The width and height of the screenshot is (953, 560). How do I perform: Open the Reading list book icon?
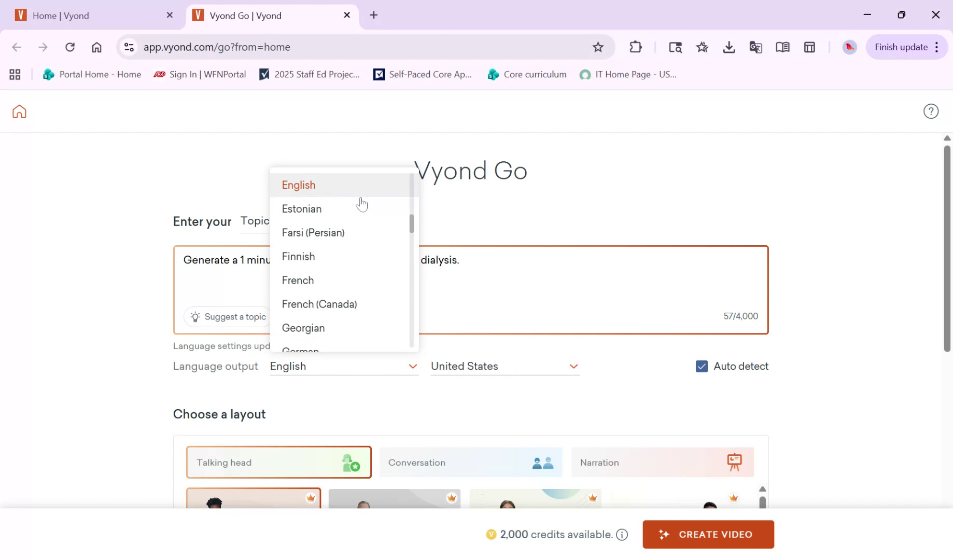click(782, 47)
